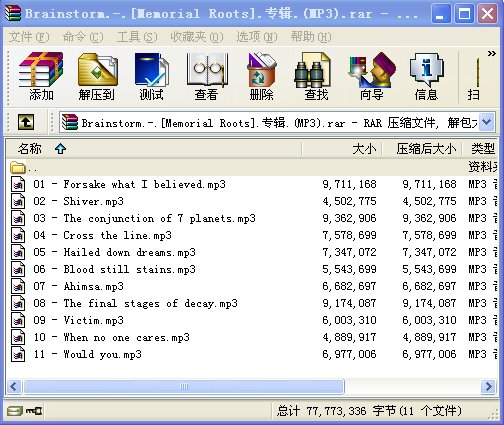Click the partially visible 扫 scan icon
Screen dimensions: 504x425
[474, 80]
